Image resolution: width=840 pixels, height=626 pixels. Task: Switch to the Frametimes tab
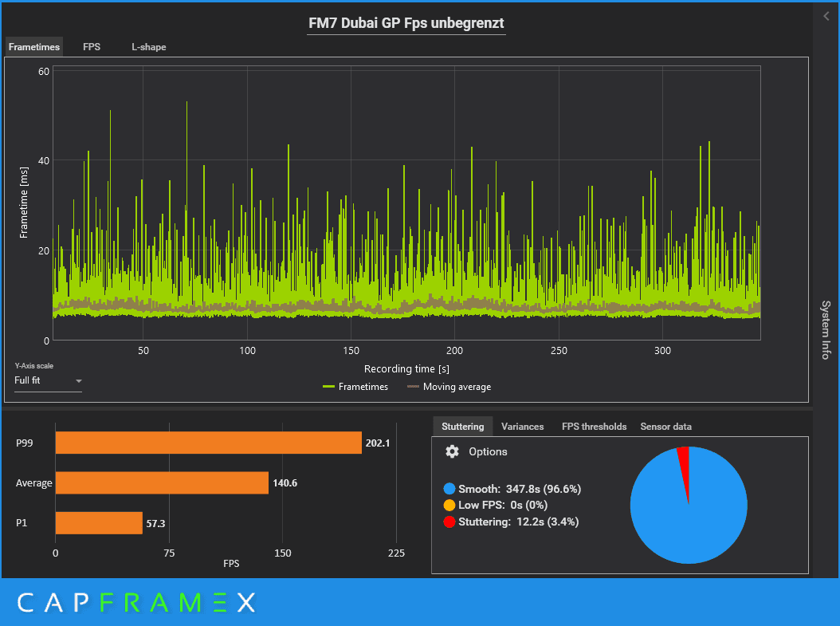click(34, 47)
